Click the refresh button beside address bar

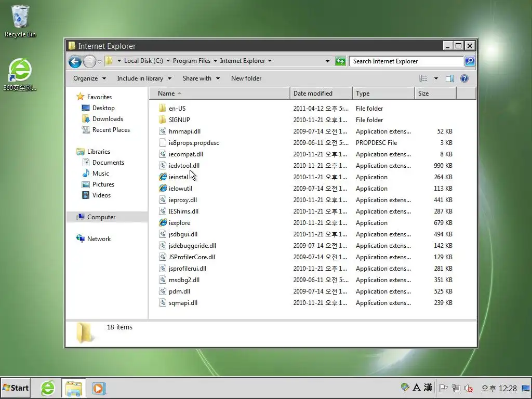(x=340, y=61)
